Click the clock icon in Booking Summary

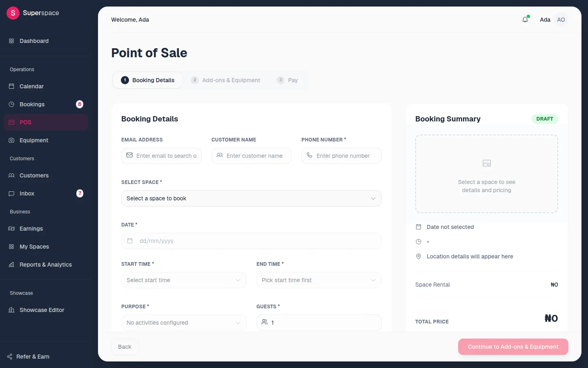419,242
